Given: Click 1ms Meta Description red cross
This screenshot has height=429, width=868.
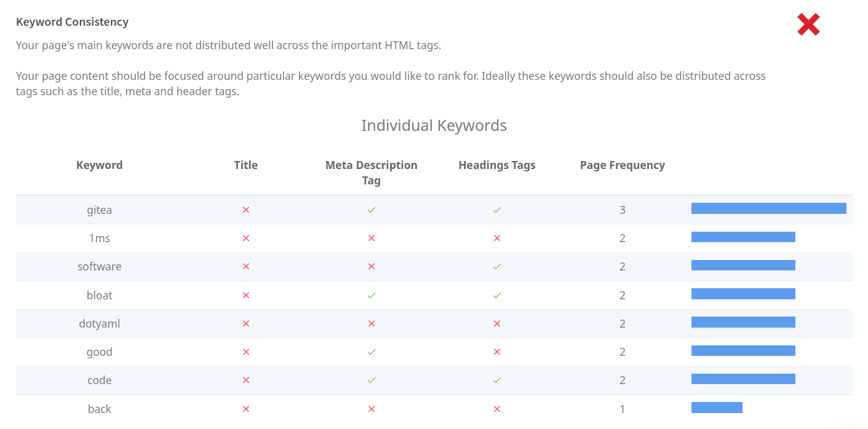Looking at the screenshot, I should tap(372, 238).
